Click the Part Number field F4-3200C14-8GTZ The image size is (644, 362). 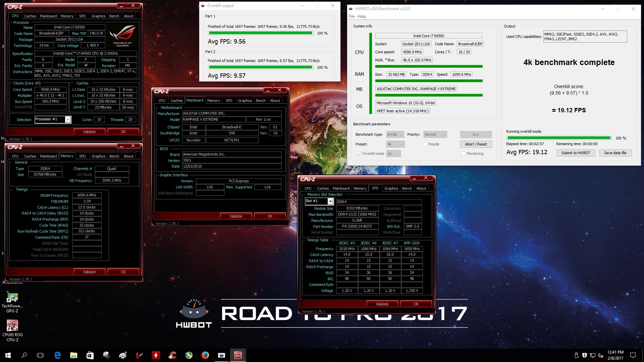pos(357,227)
